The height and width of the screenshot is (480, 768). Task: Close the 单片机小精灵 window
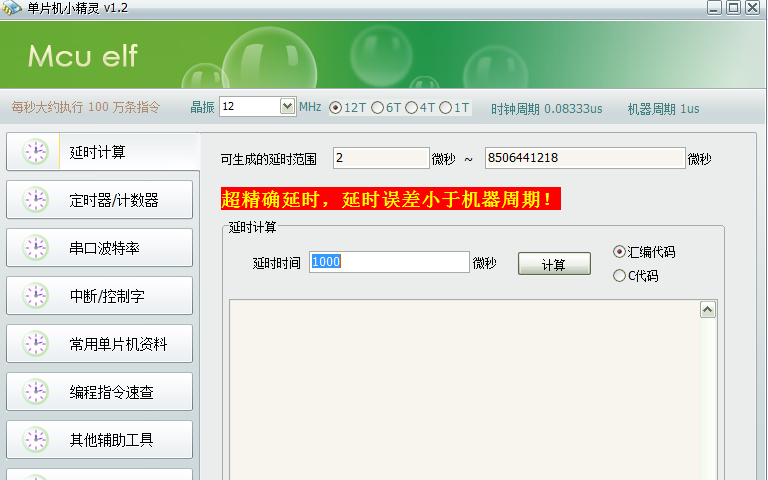pyautogui.click(x=752, y=7)
